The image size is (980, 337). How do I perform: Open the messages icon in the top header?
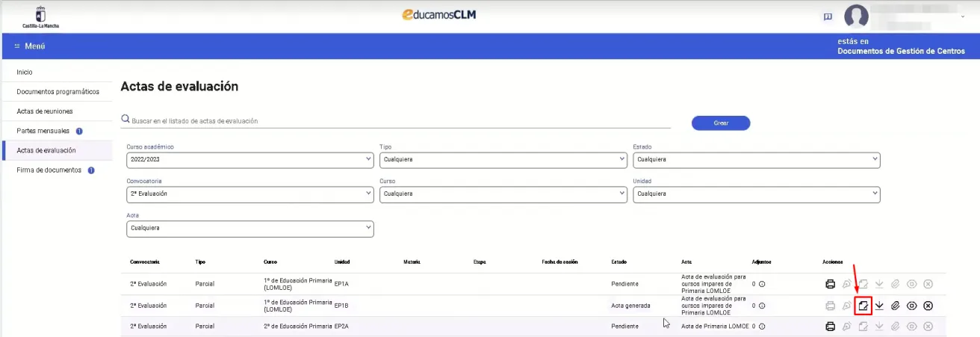828,16
